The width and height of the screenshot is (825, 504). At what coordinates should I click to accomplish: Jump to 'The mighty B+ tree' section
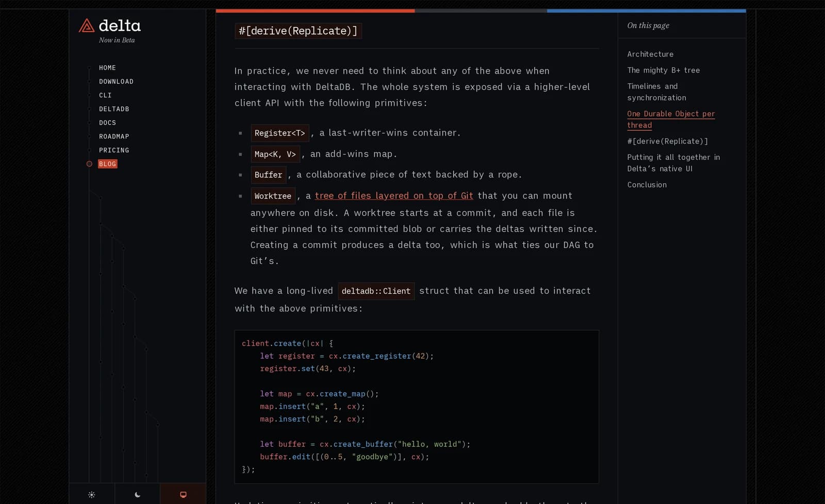point(664,70)
